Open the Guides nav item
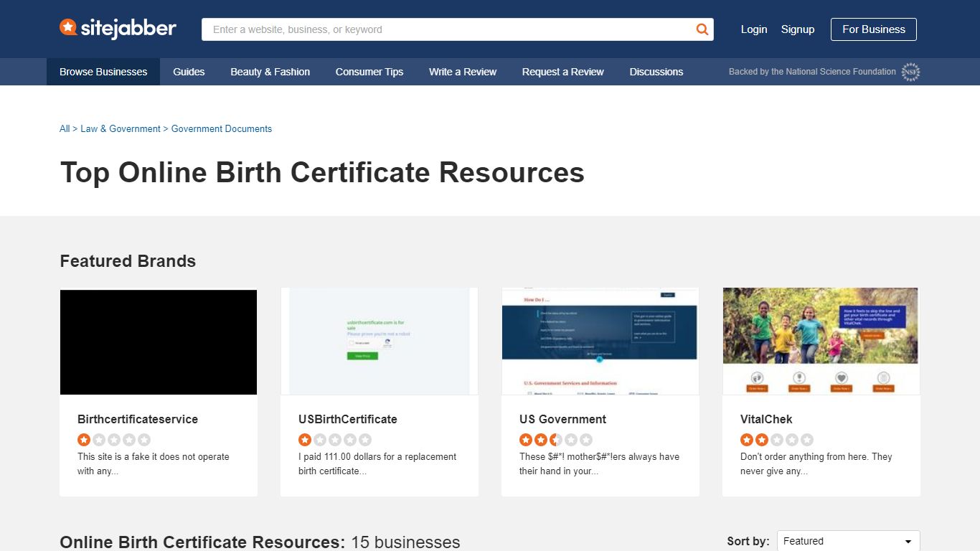The width and height of the screenshot is (980, 551). click(x=189, y=72)
